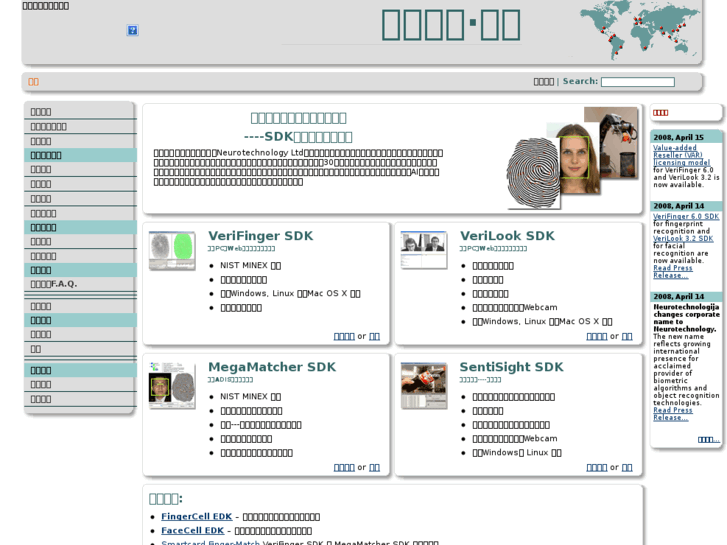Click link after 'or' in MegaMatcher SDK card

coord(374,468)
